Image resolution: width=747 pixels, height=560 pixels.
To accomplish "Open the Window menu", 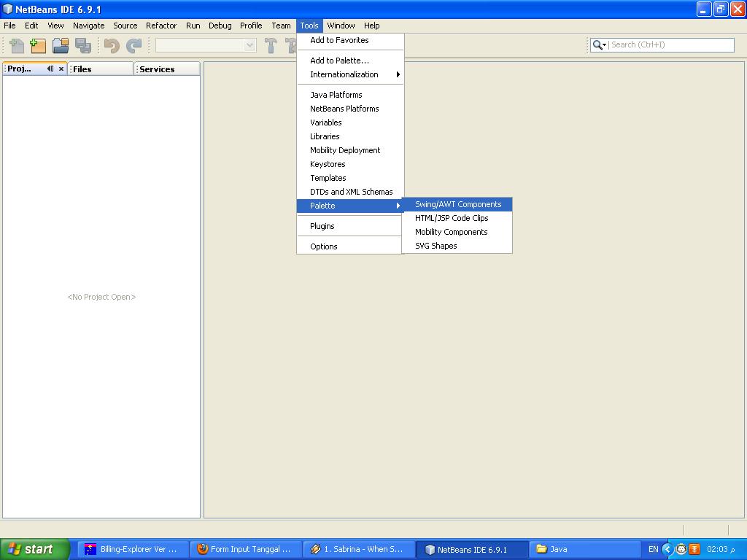I will 341,26.
